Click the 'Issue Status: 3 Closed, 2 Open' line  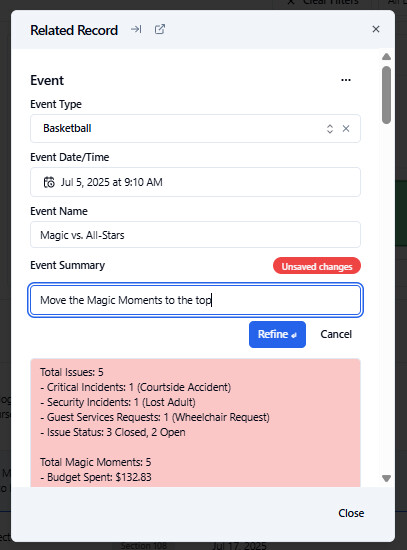click(113, 432)
